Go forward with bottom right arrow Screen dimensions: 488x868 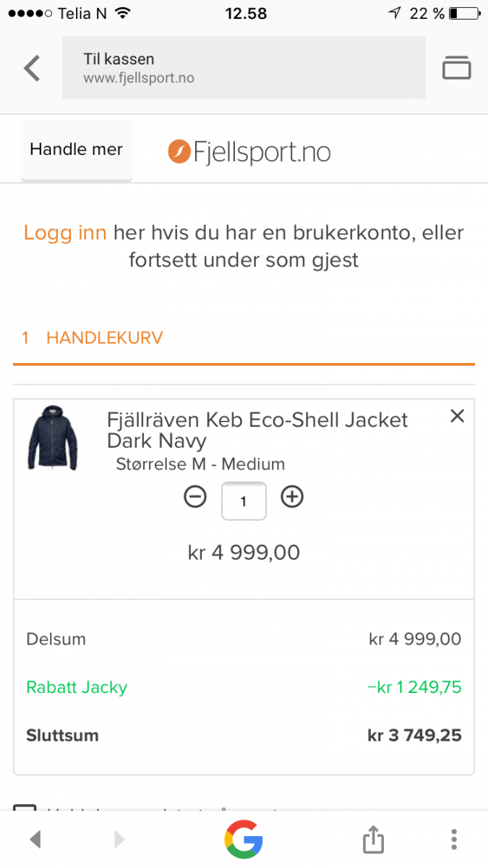[119, 839]
